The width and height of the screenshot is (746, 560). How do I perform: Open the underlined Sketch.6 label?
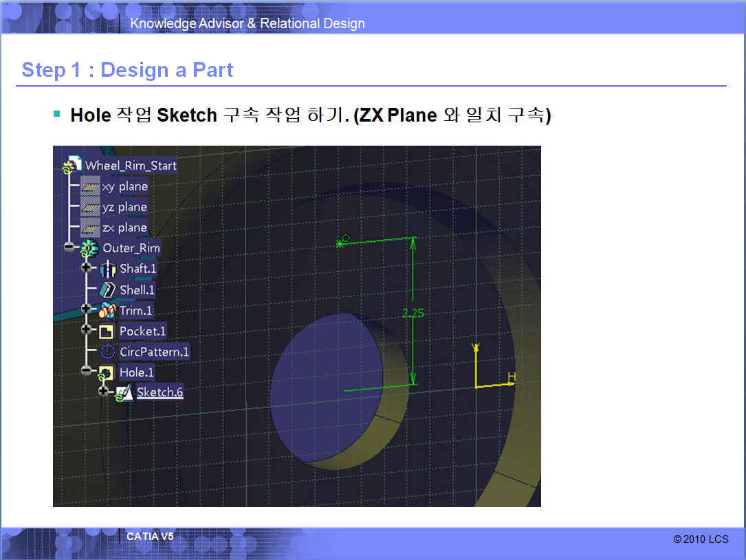pos(160,392)
